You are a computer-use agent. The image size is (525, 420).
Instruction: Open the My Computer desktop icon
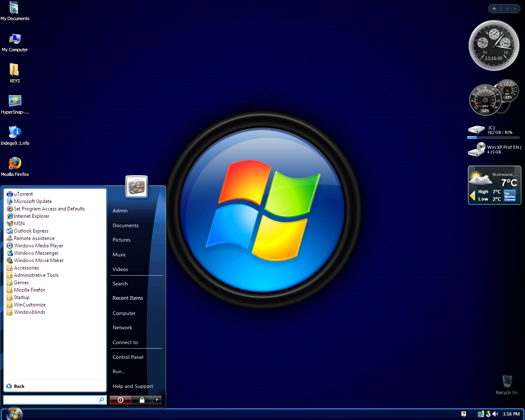tap(15, 42)
